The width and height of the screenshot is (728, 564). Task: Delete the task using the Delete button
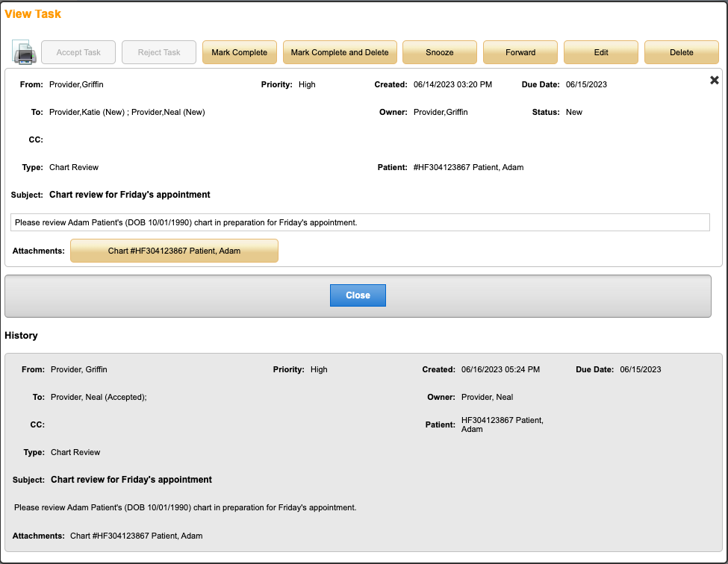click(x=681, y=53)
